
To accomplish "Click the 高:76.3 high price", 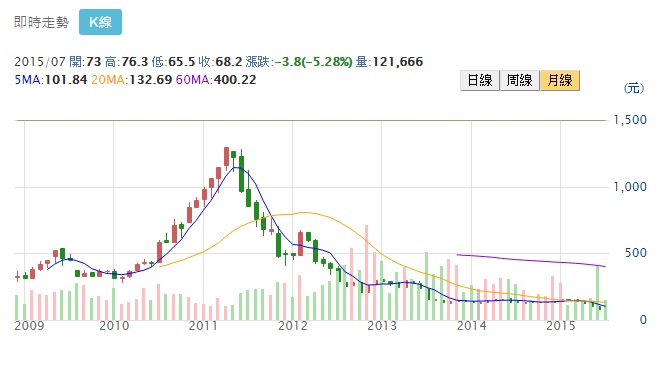I will click(x=126, y=62).
